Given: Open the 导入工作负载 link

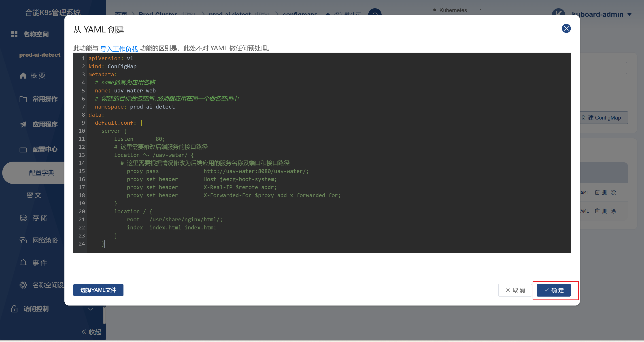Looking at the screenshot, I should (119, 49).
